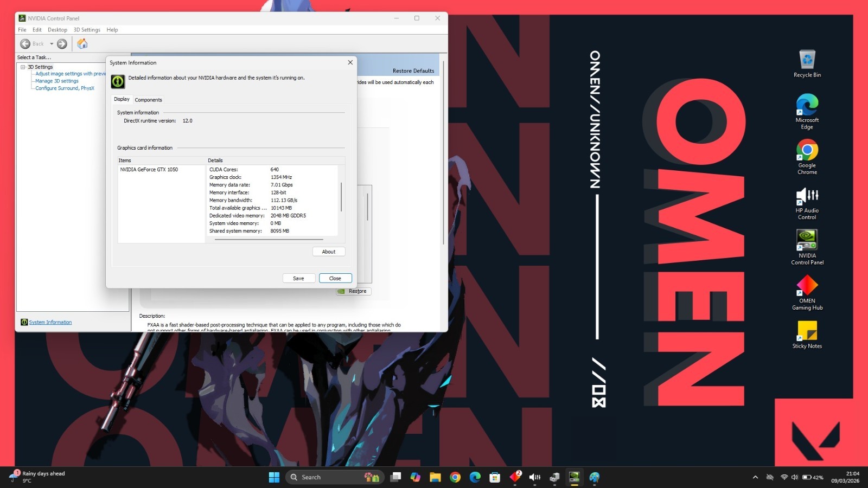Click the About button

(329, 252)
